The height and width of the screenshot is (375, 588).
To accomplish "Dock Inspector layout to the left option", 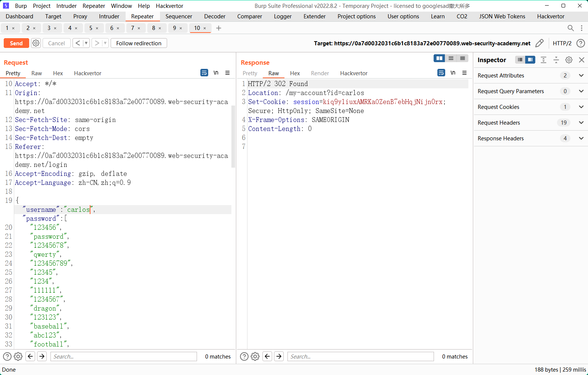I will pos(520,60).
